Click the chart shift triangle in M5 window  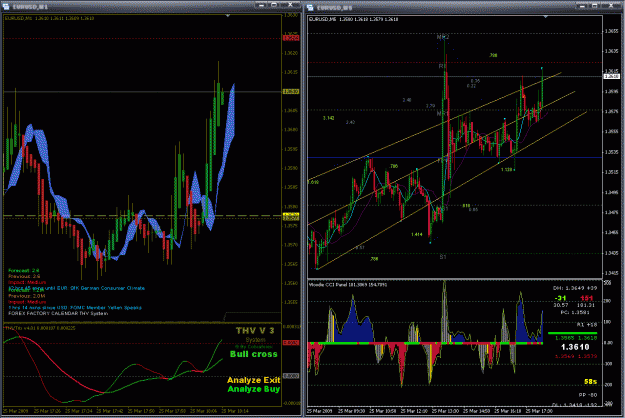pos(545,17)
